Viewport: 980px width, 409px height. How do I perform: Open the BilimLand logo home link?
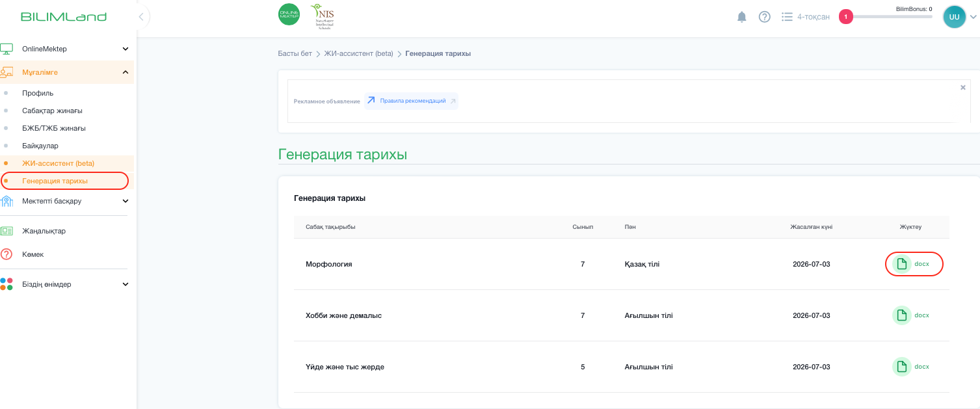[x=64, y=17]
